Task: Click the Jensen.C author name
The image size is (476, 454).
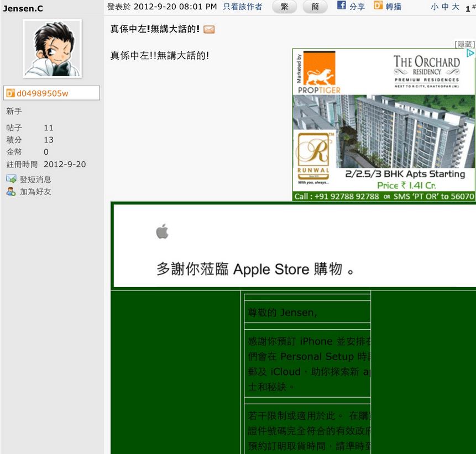Action: [23, 8]
